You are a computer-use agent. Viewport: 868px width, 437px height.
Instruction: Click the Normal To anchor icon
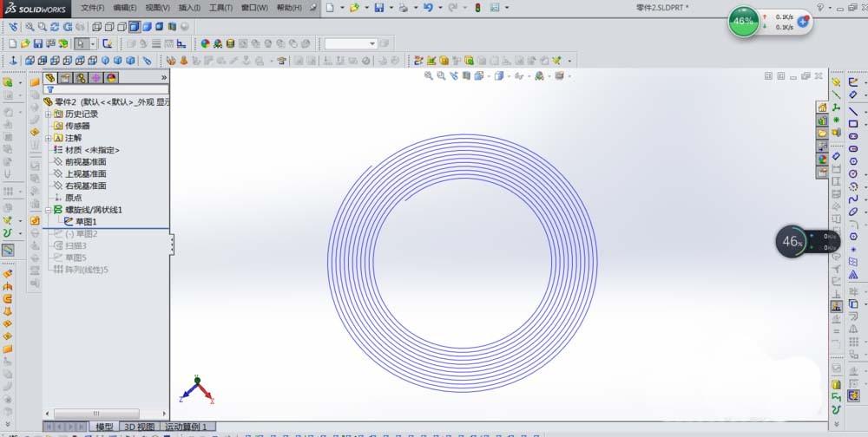13,61
